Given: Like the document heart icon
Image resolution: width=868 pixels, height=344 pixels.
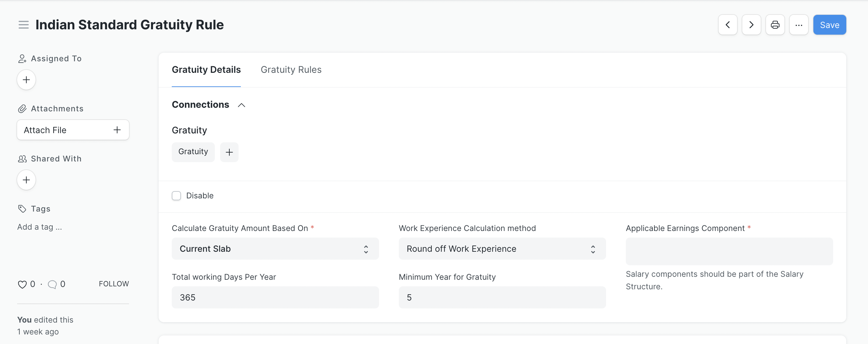Looking at the screenshot, I should pyautogui.click(x=22, y=284).
